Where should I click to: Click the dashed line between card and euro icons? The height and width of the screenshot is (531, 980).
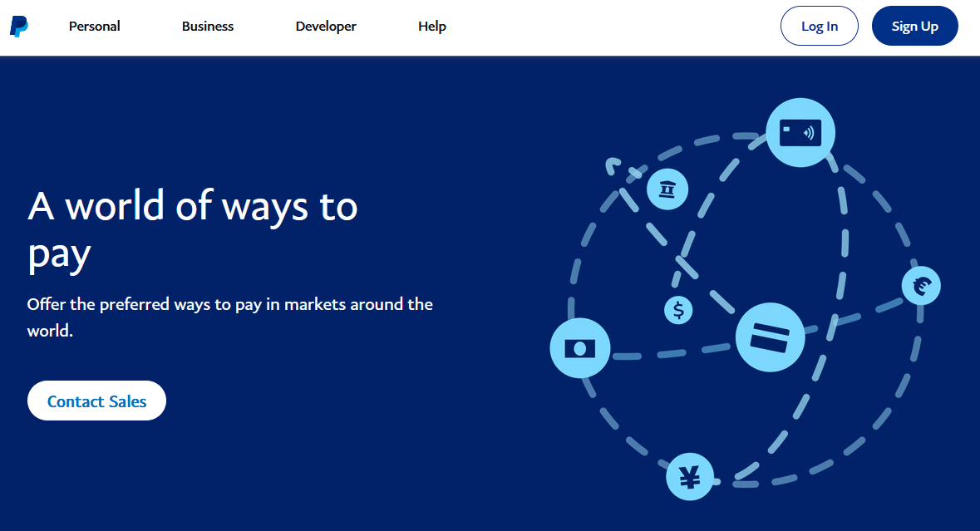856,316
